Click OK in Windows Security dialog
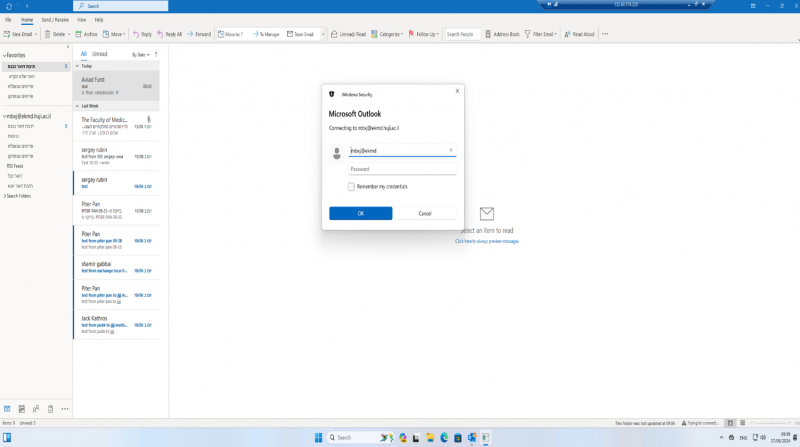This screenshot has height=447, width=800. click(361, 213)
